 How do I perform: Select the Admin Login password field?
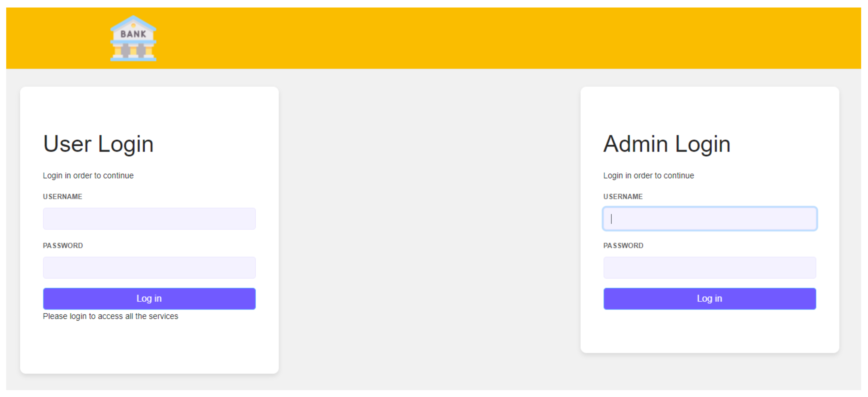pos(710,268)
